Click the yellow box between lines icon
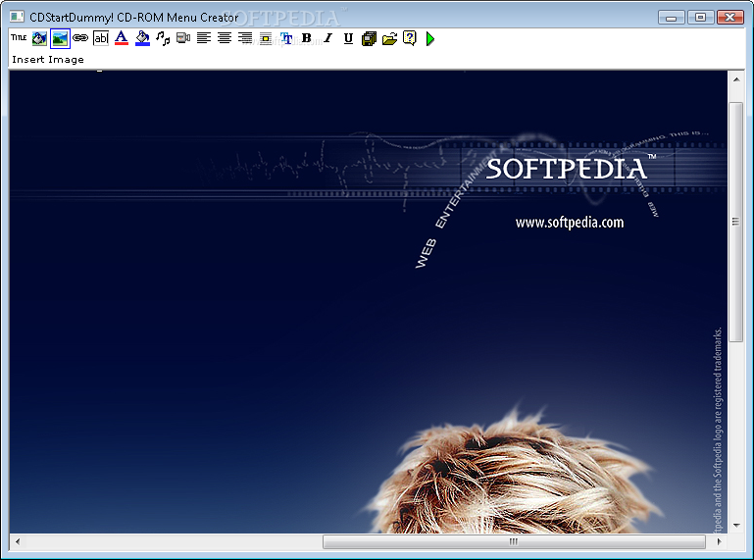 266,38
